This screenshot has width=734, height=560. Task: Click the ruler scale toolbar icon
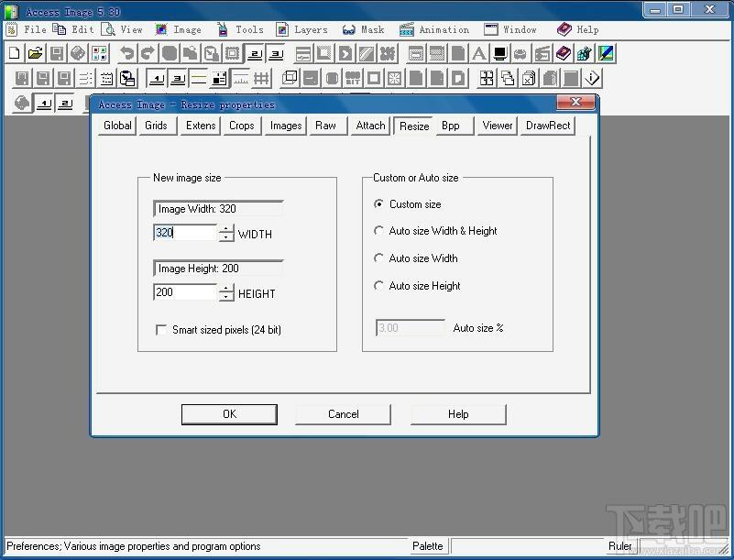pos(241,78)
